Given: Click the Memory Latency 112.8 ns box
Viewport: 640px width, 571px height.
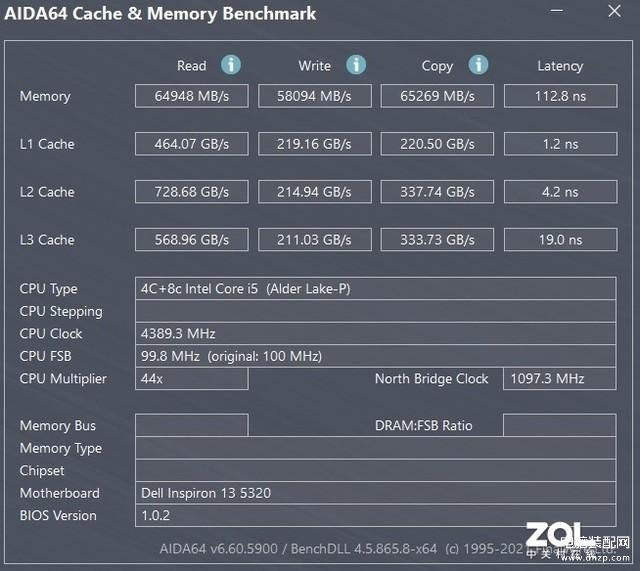Looking at the screenshot, I should pos(560,96).
